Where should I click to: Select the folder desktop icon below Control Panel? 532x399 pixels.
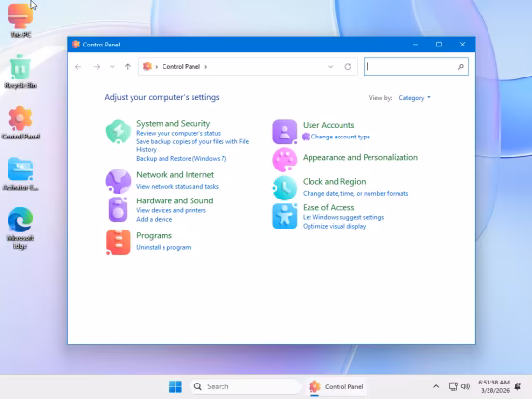[x=20, y=173]
